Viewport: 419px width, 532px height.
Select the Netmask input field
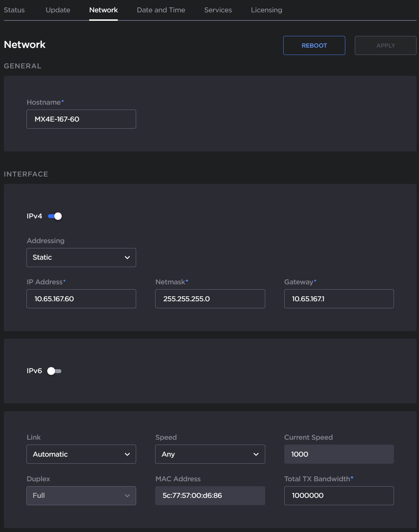click(209, 298)
